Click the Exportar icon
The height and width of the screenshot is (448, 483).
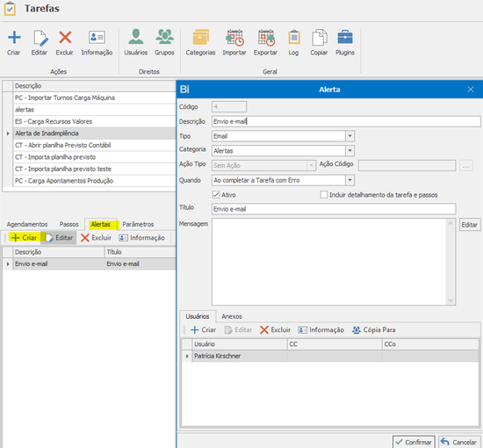pos(266,37)
